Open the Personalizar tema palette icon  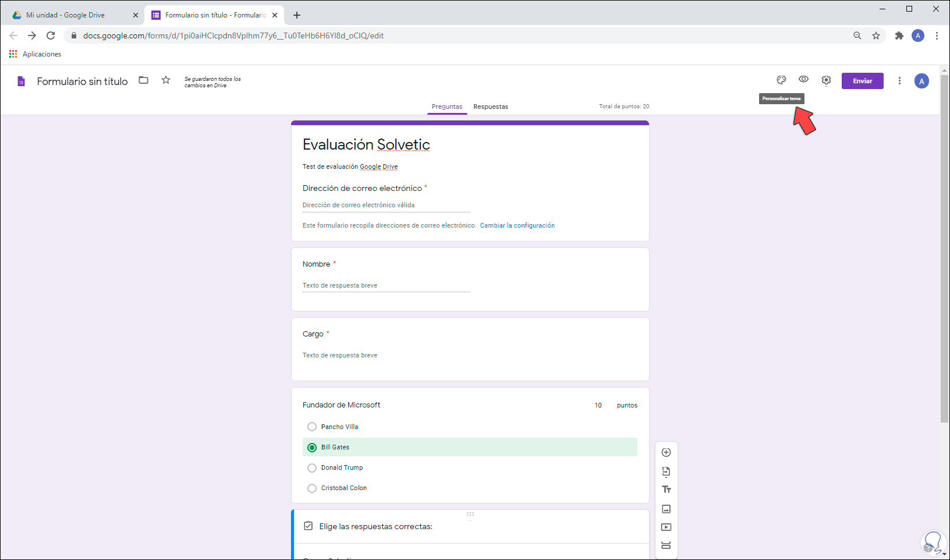[781, 80]
